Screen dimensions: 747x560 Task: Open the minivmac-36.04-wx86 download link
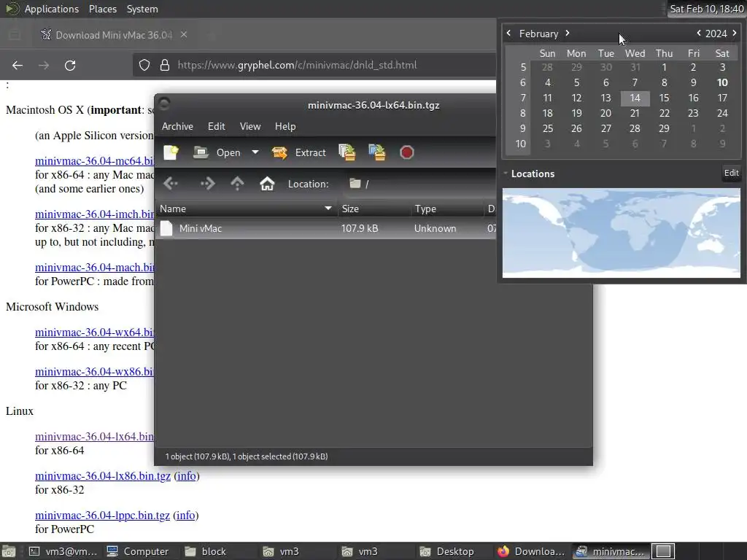94,372
